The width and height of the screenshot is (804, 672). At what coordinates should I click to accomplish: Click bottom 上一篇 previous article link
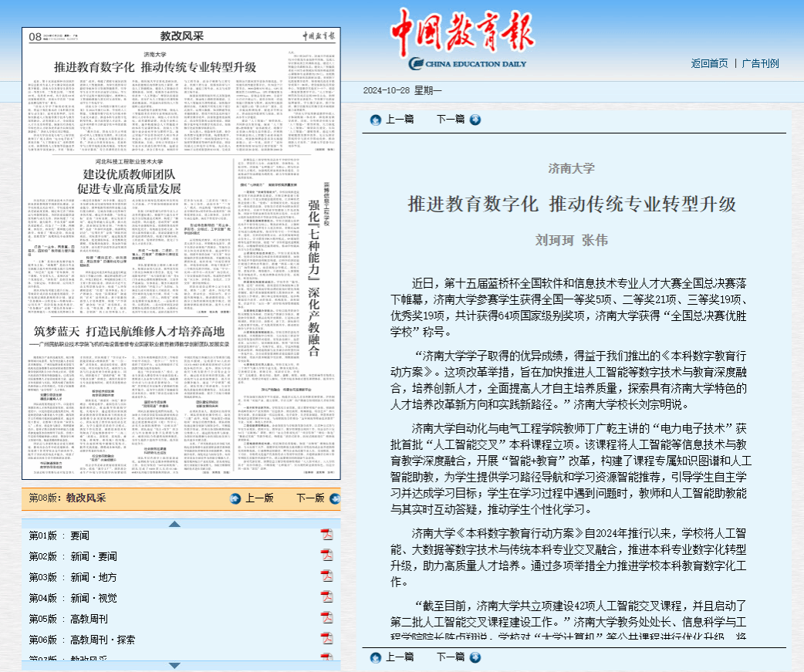pos(399,657)
